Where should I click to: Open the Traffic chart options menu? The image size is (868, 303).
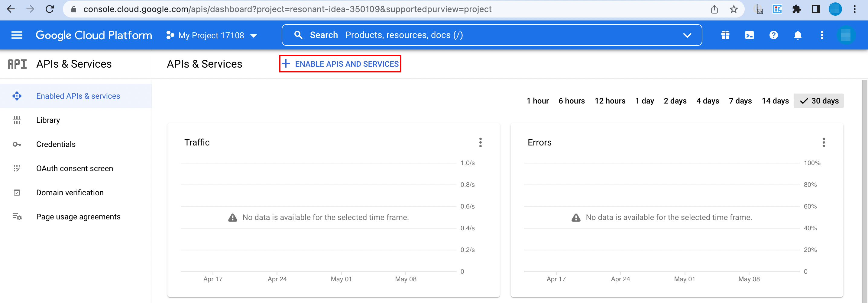click(x=481, y=142)
